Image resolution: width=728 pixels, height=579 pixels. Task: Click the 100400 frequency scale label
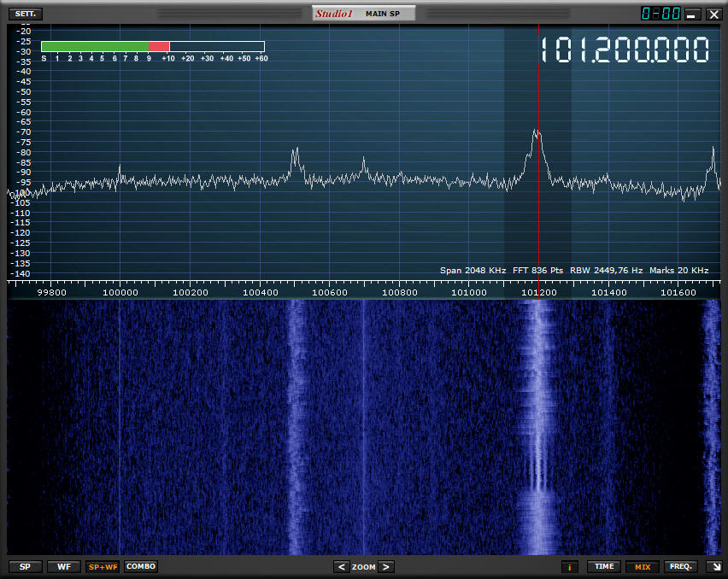click(x=261, y=293)
